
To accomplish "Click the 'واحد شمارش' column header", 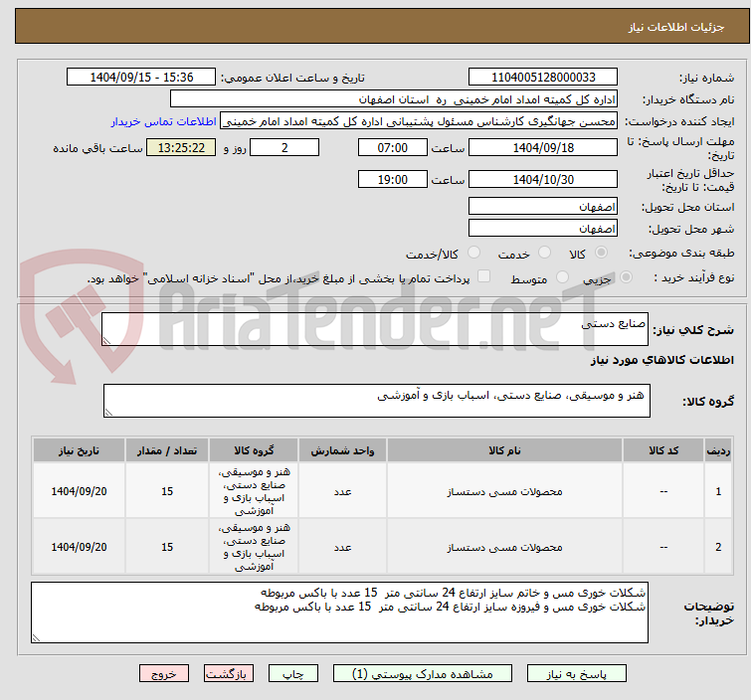I will tap(342, 450).
